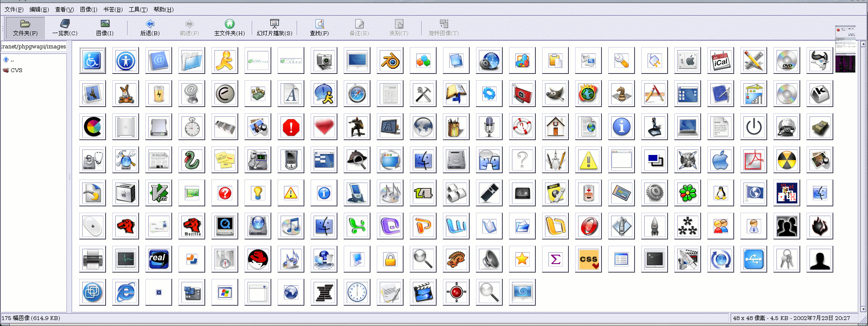Open the Bookmarks (书签) menu
868x326 pixels.
pos(113,9)
